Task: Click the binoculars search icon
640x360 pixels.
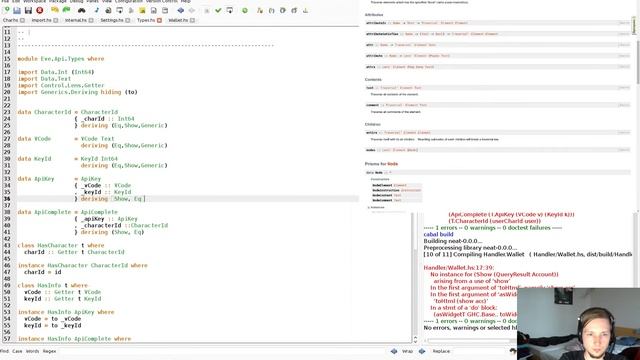Action: coord(82,10)
